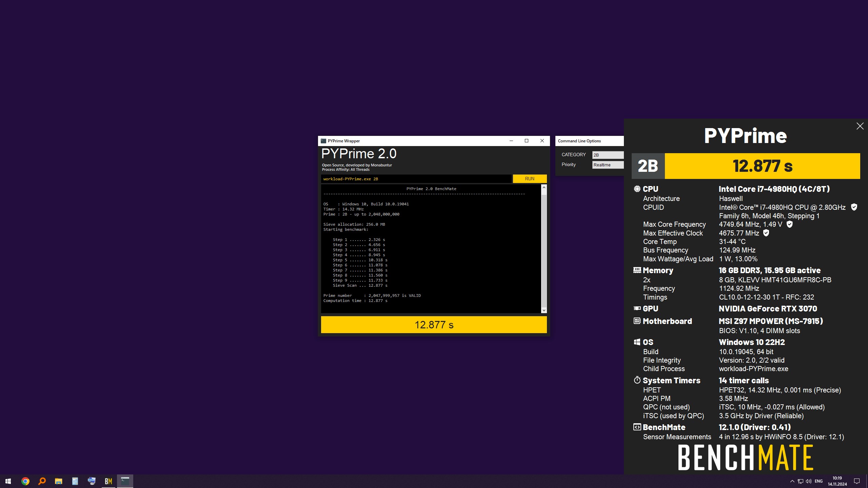
Task: Click the GPU card icon
Action: pyautogui.click(x=637, y=308)
